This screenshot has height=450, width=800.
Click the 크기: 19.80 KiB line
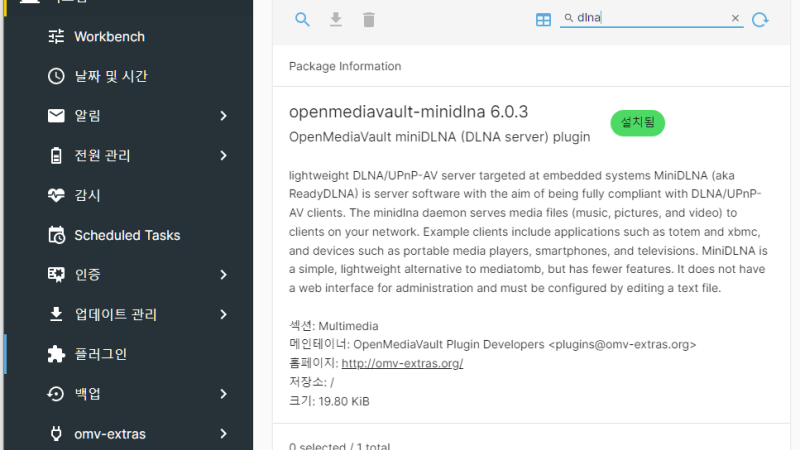pyautogui.click(x=329, y=402)
